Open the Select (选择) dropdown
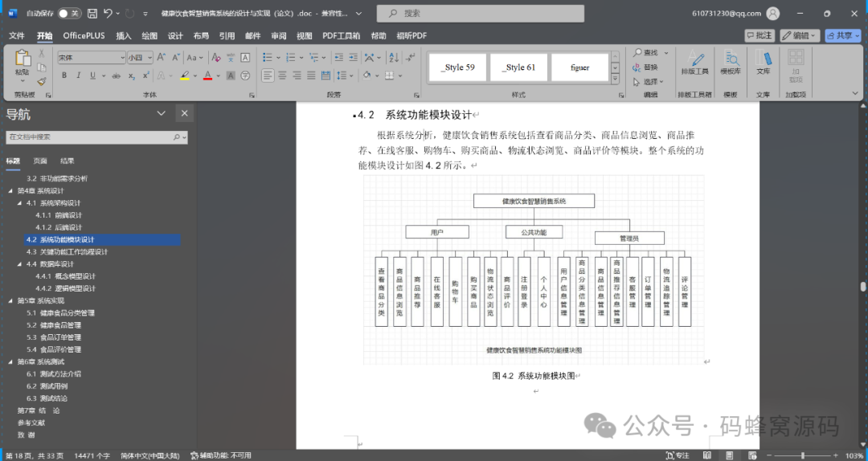The height and width of the screenshot is (461, 868). click(x=648, y=81)
